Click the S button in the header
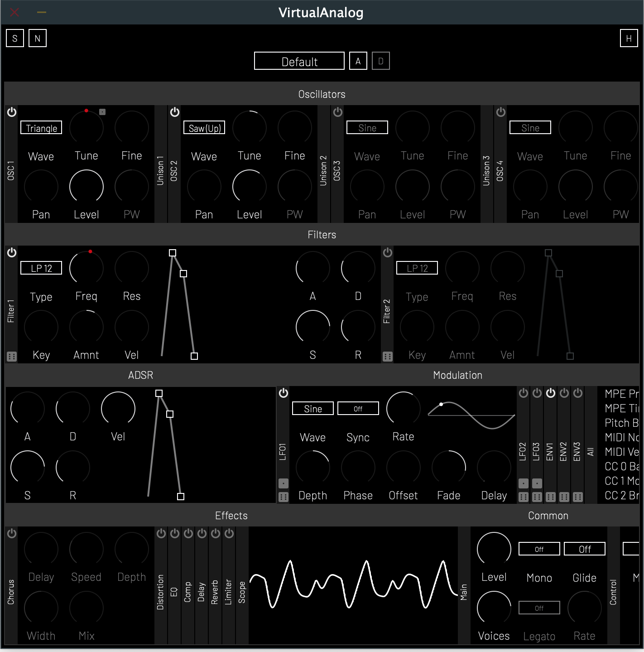The width and height of the screenshot is (644, 652). pos(15,39)
